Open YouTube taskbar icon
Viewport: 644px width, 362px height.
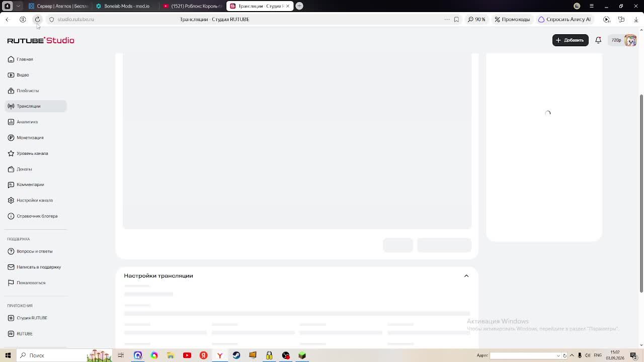pyautogui.click(x=187, y=355)
